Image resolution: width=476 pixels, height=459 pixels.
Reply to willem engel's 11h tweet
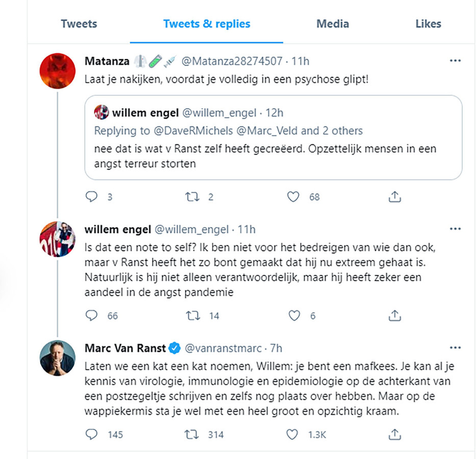click(x=92, y=316)
